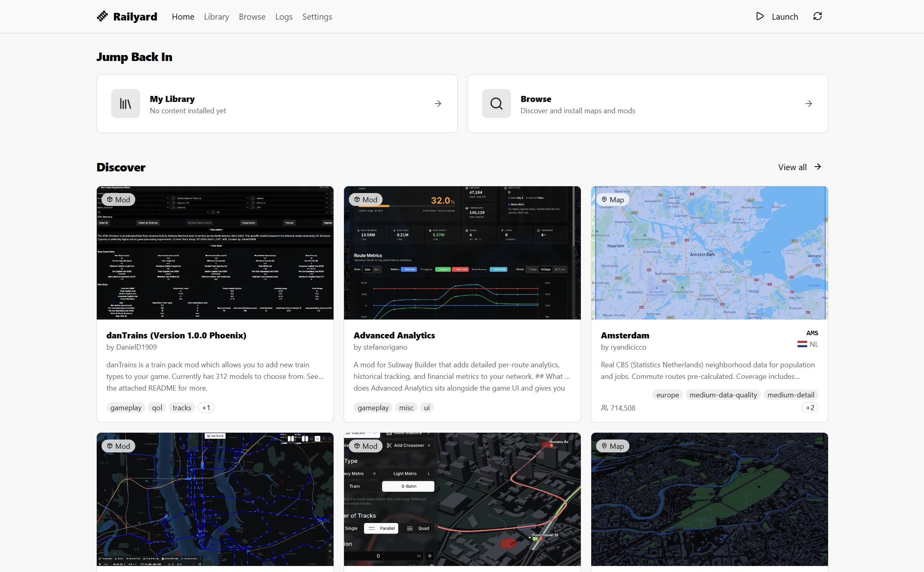924x572 pixels.
Task: Click the arrow on My Library card
Action: tap(438, 104)
